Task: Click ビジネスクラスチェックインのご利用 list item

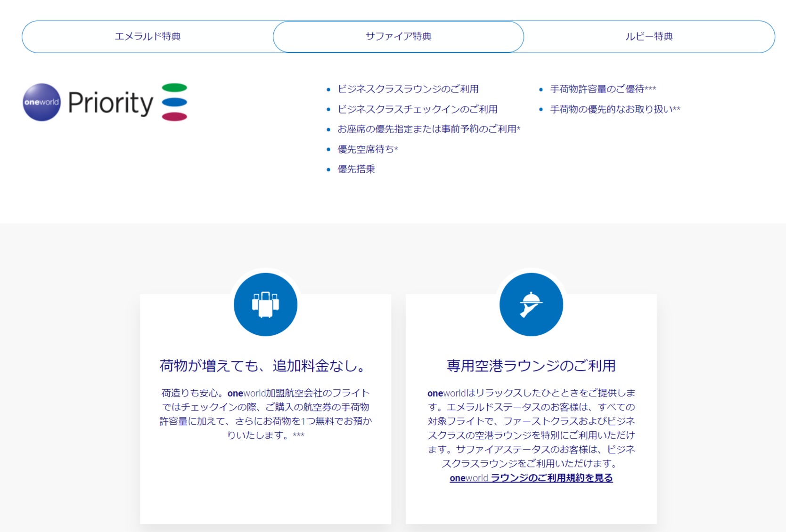Action: (418, 109)
